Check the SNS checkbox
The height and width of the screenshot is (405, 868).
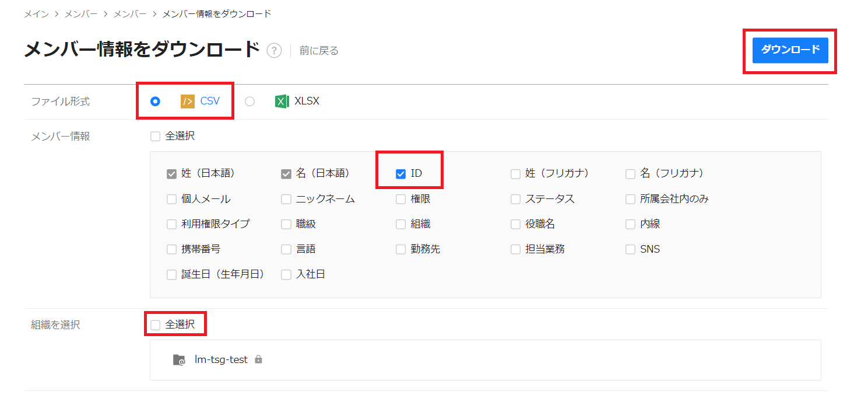click(630, 250)
